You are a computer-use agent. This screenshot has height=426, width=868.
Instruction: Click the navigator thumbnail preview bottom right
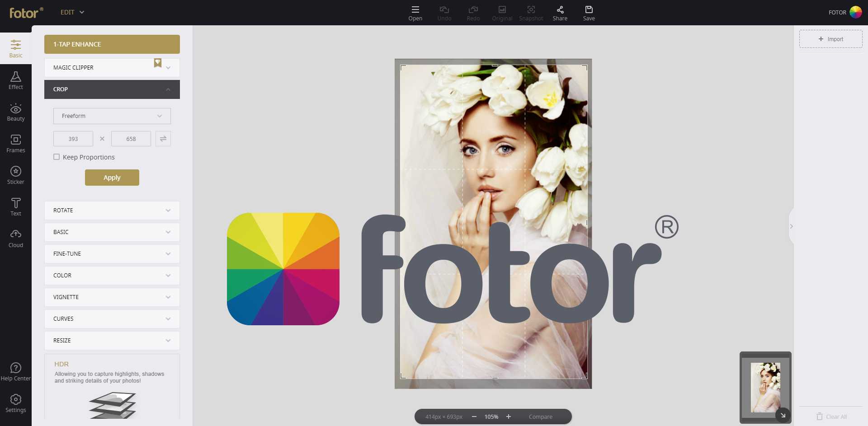(x=765, y=387)
